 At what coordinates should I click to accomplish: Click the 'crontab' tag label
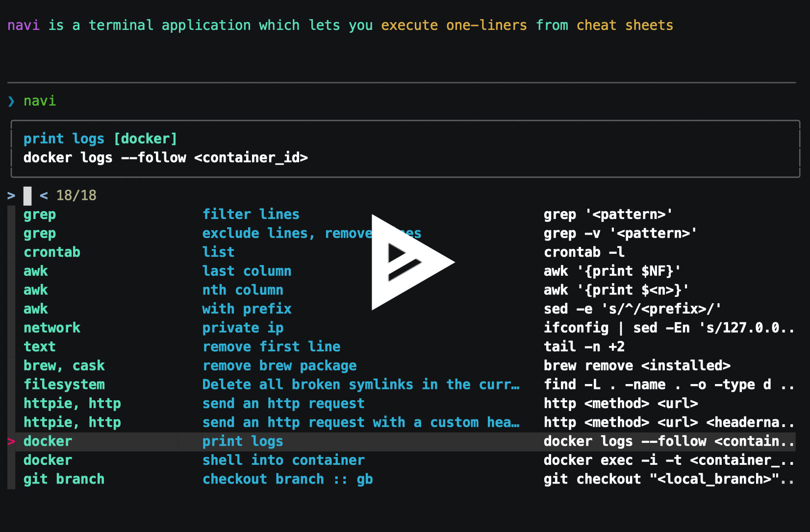click(x=52, y=252)
